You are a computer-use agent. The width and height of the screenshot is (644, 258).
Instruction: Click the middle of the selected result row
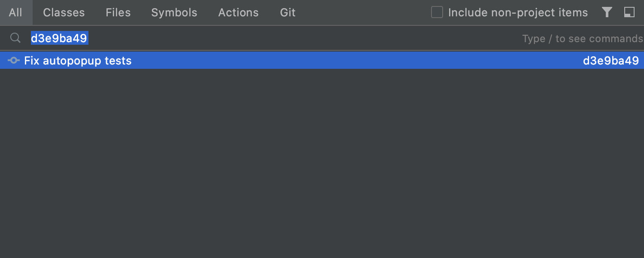322,61
